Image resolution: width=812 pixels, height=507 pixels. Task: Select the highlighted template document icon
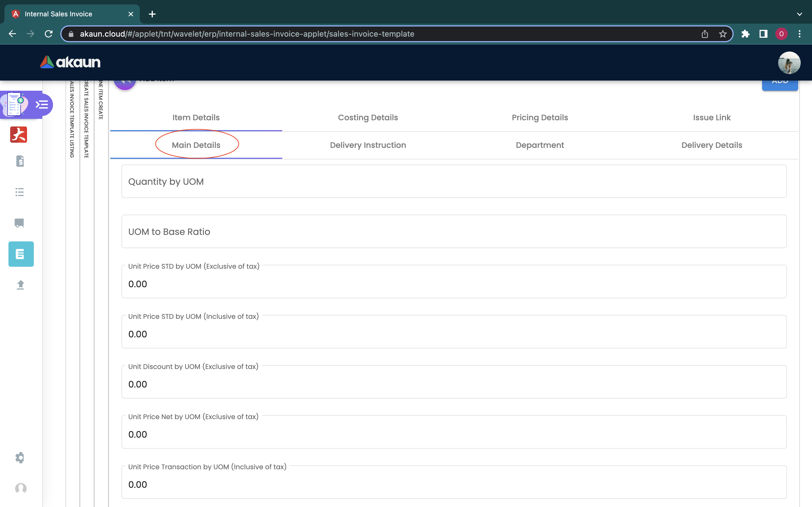pyautogui.click(x=21, y=254)
